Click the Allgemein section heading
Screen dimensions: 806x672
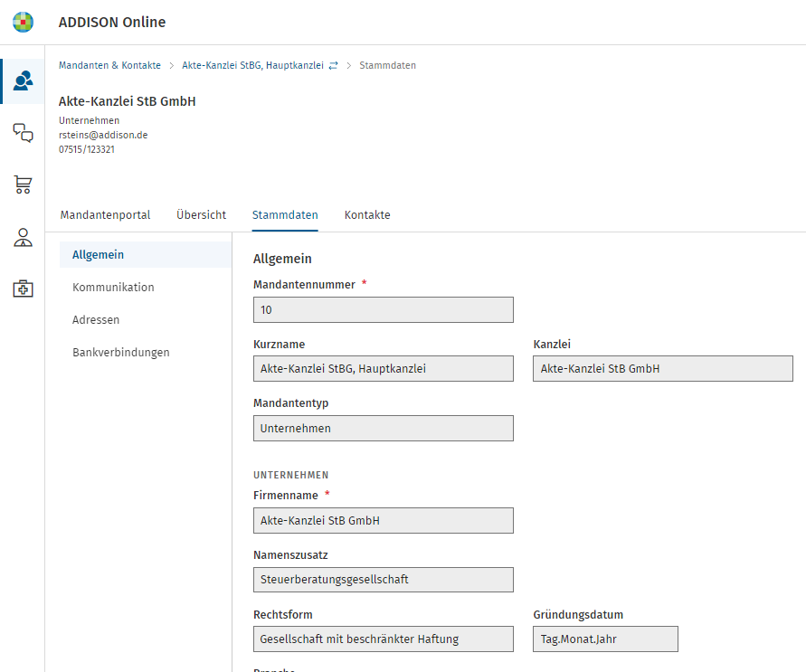click(282, 259)
